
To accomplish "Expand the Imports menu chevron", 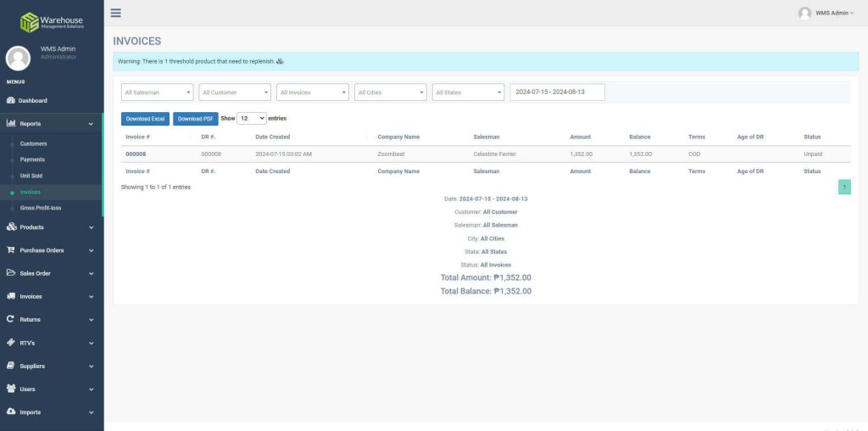I will [x=91, y=412].
